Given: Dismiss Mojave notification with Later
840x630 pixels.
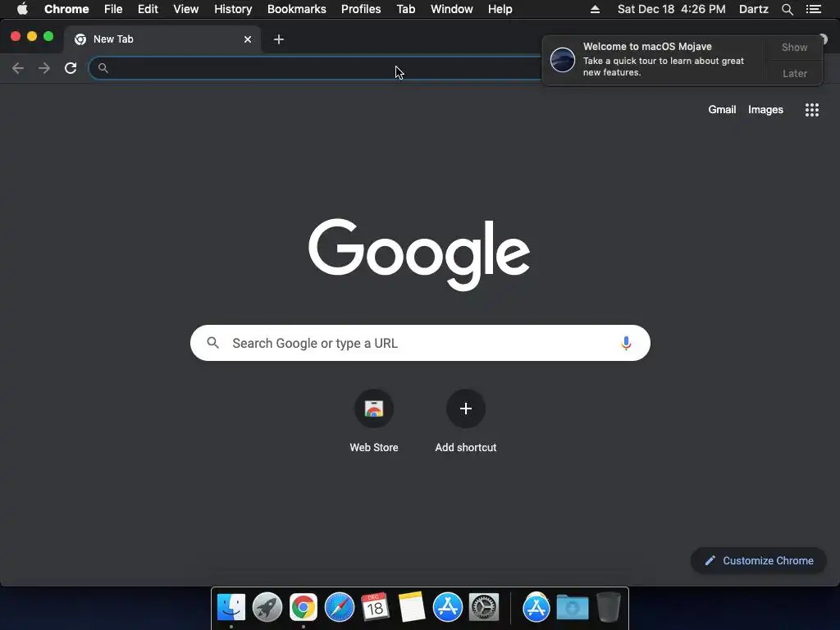Looking at the screenshot, I should click(x=794, y=73).
